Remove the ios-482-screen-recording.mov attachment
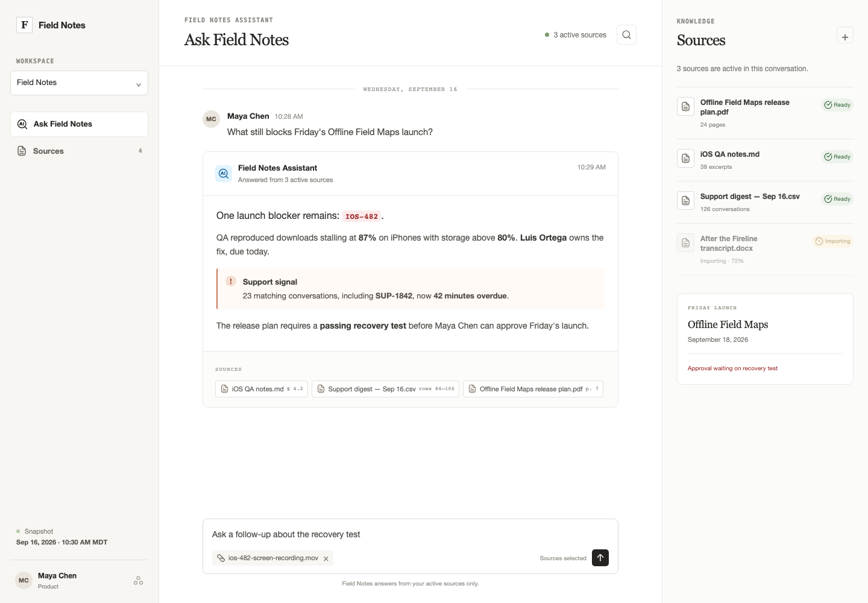 pos(326,558)
